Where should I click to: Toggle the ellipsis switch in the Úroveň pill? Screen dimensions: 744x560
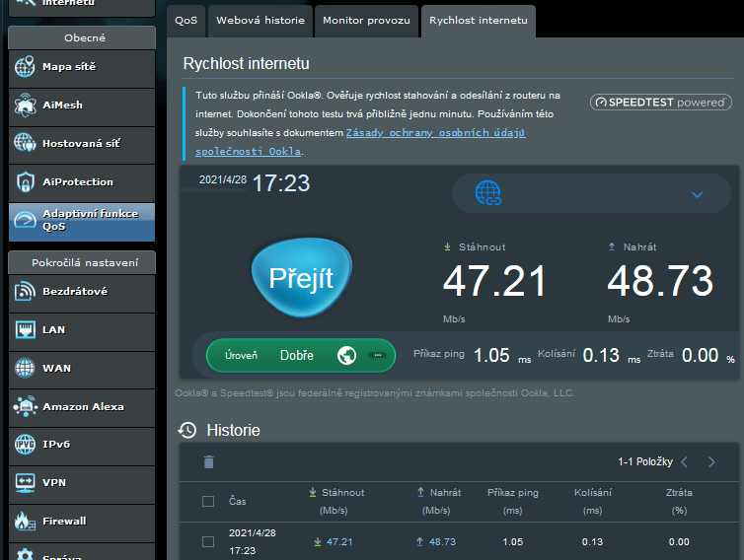click(376, 355)
